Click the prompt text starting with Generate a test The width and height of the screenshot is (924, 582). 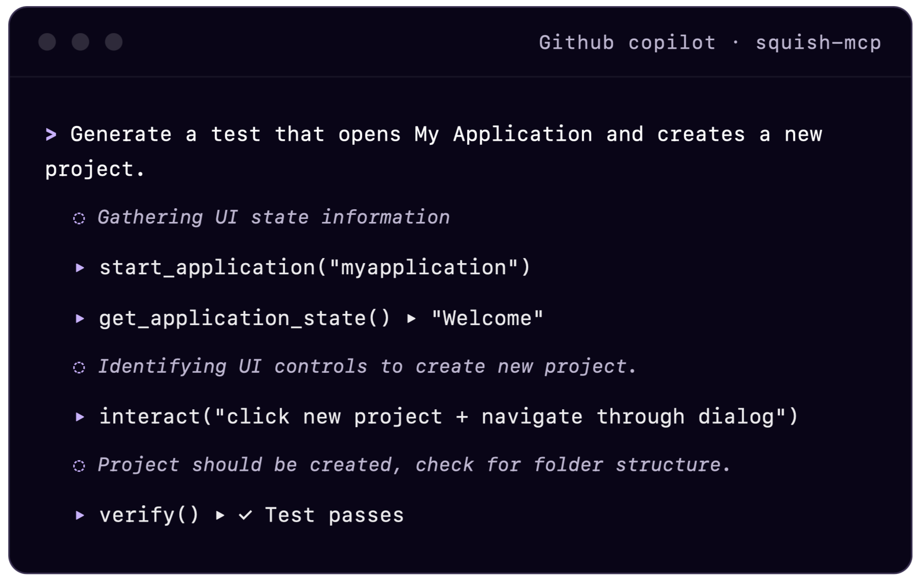434,151
